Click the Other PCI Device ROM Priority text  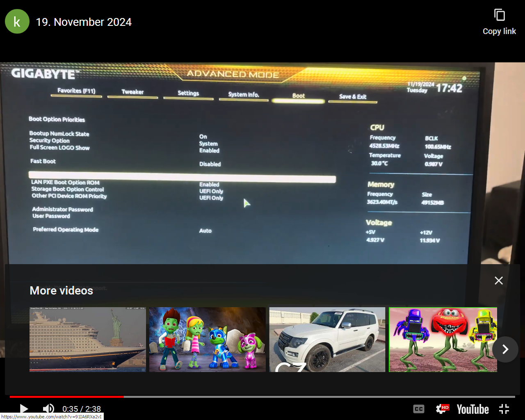(x=69, y=196)
